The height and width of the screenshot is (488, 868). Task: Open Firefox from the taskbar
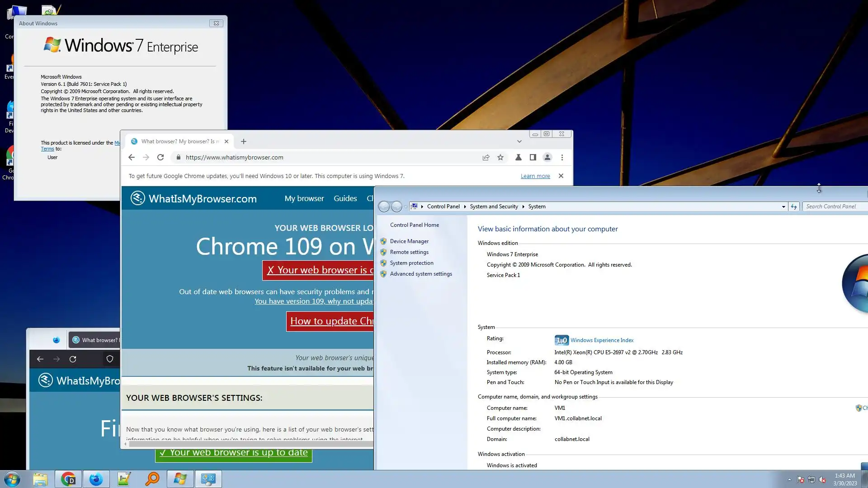[x=96, y=479]
